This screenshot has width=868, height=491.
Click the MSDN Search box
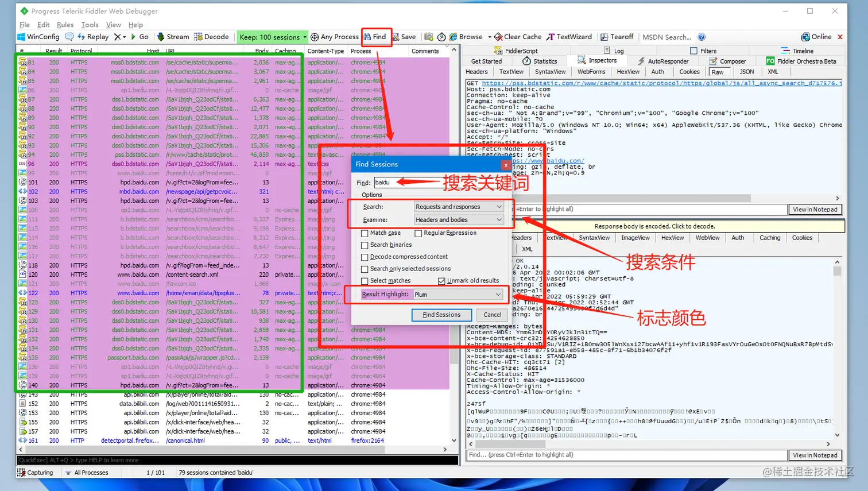(666, 37)
